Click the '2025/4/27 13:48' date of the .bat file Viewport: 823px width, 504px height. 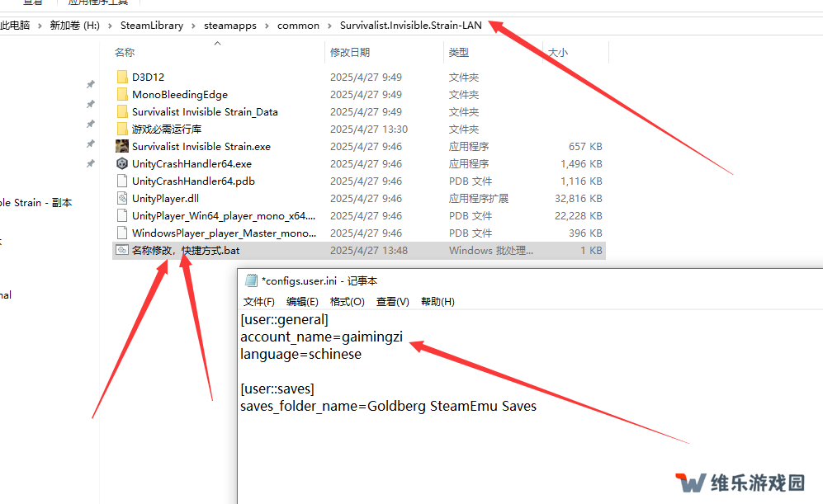click(x=369, y=250)
